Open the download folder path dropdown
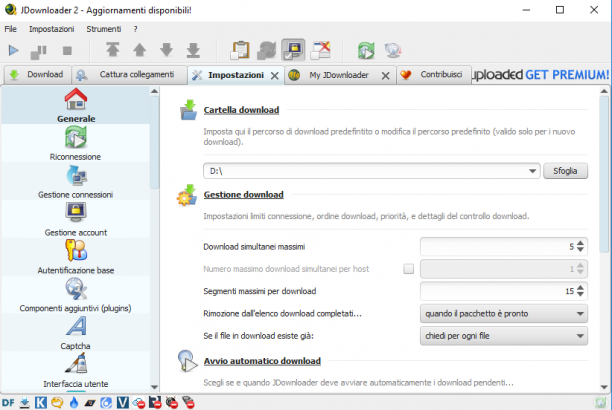The image size is (612, 410). point(532,171)
